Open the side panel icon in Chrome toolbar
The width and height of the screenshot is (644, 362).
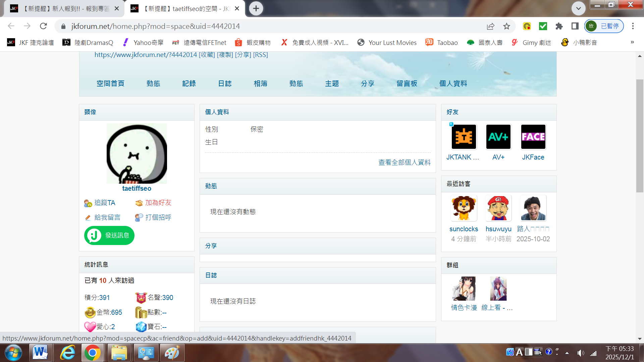click(x=575, y=26)
